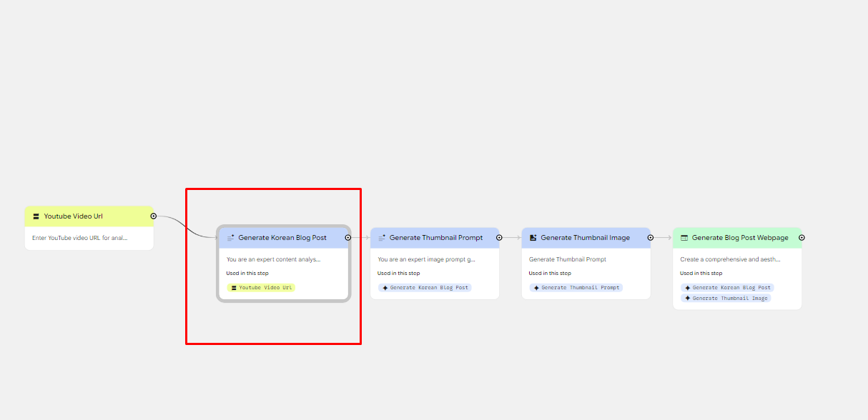Click the Youtube Video Url node's input icon
868x420 pixels.
tap(36, 216)
